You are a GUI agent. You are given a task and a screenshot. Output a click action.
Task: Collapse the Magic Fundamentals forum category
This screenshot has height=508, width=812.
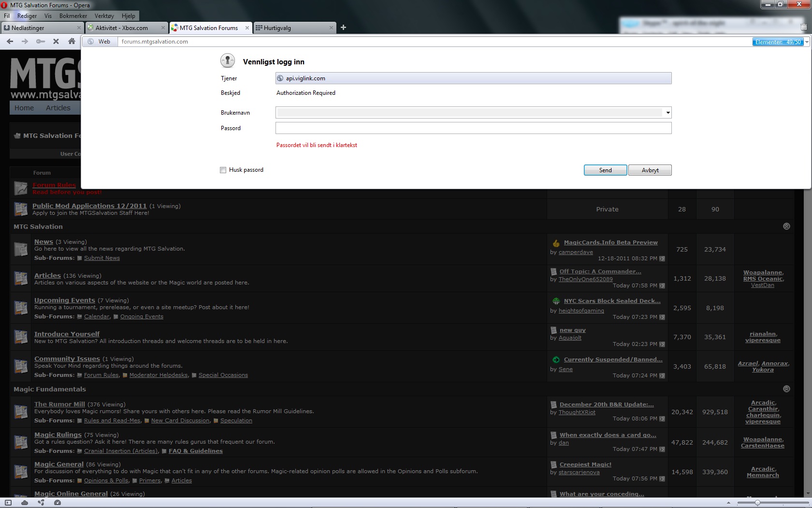tap(786, 389)
